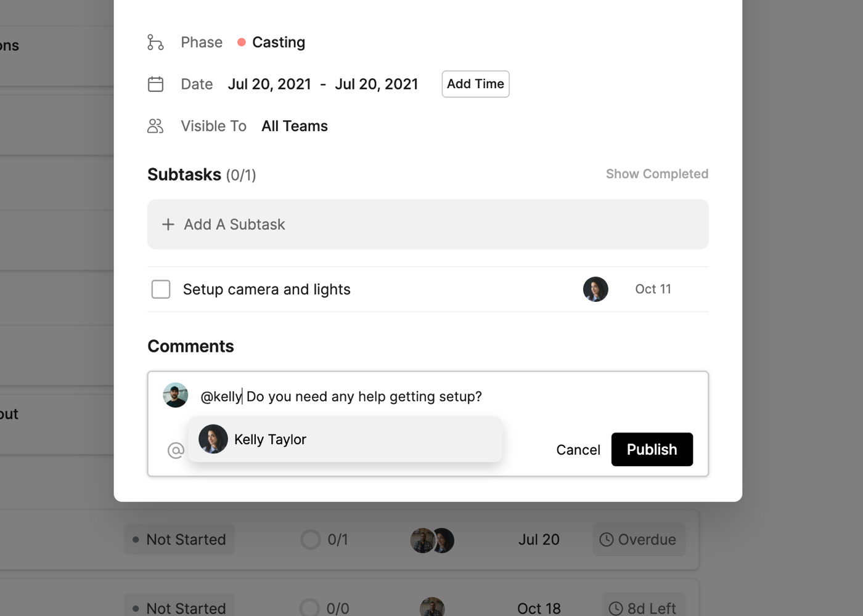The height and width of the screenshot is (616, 863).
Task: Click the calendar icon beside Date
Action: [156, 84]
